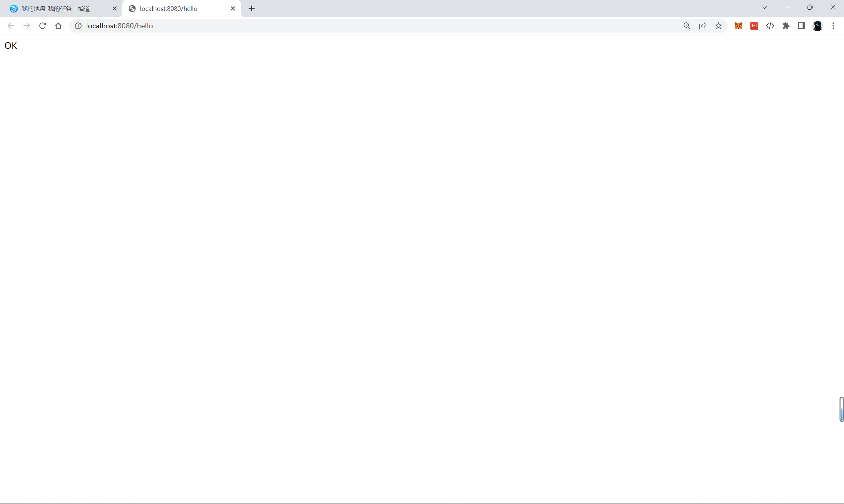Expand the tab search chevron
This screenshot has width=844, height=504.
[765, 8]
